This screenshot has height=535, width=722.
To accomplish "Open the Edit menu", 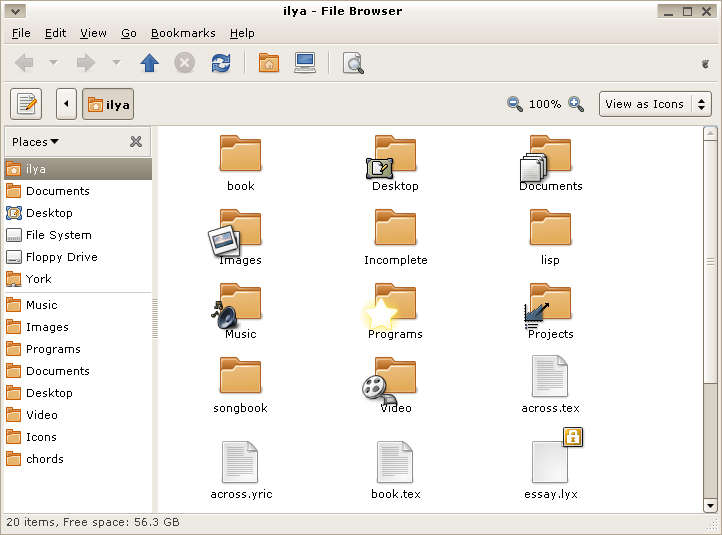I will (x=55, y=33).
